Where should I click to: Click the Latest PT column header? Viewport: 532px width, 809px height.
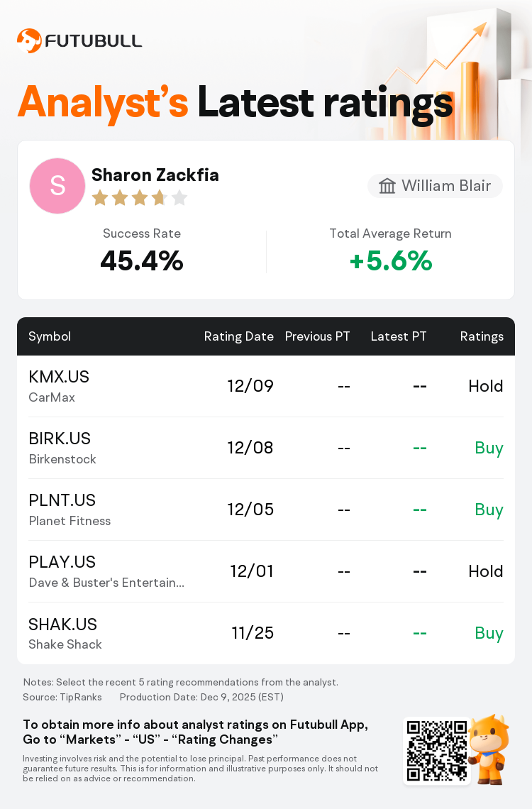pos(399,336)
